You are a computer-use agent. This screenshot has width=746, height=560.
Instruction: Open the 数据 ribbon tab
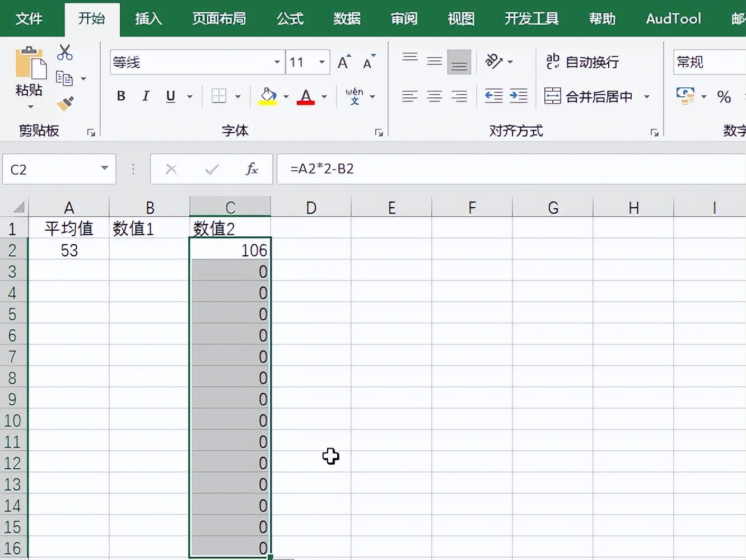tap(346, 18)
